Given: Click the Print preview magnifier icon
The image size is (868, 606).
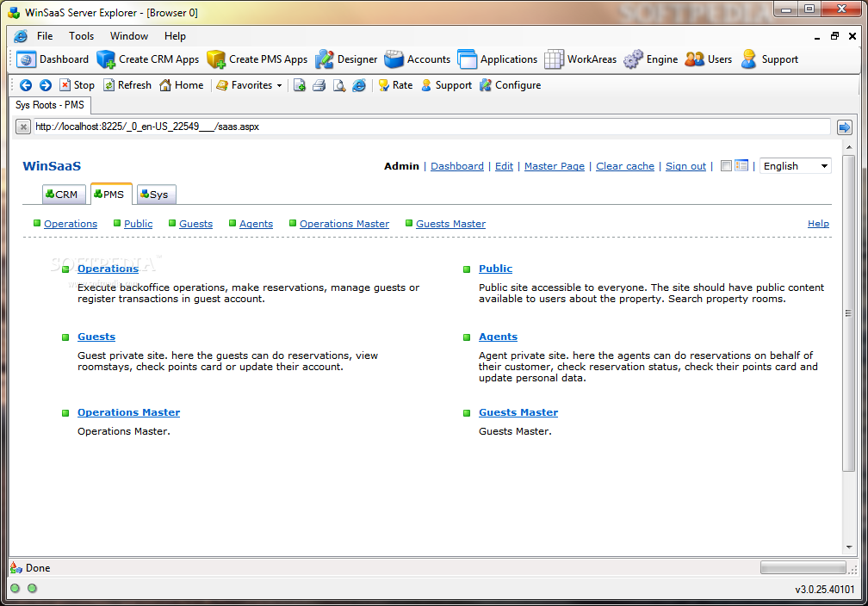Looking at the screenshot, I should tap(338, 85).
